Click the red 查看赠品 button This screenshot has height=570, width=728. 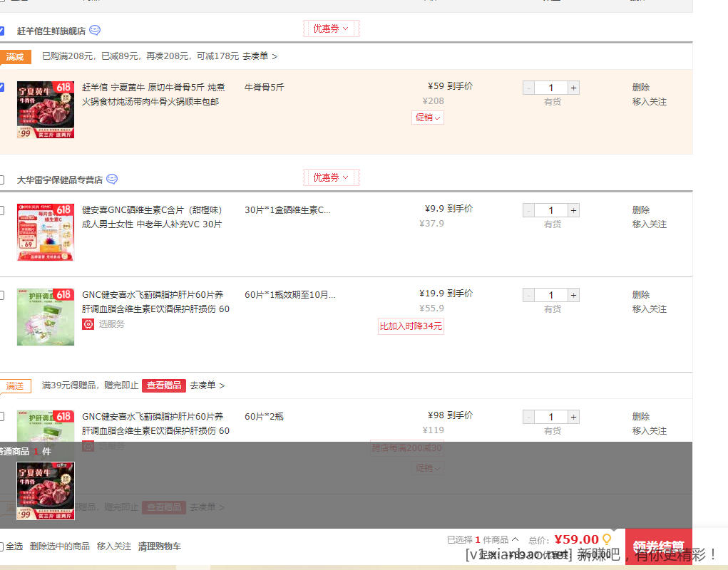point(164,385)
